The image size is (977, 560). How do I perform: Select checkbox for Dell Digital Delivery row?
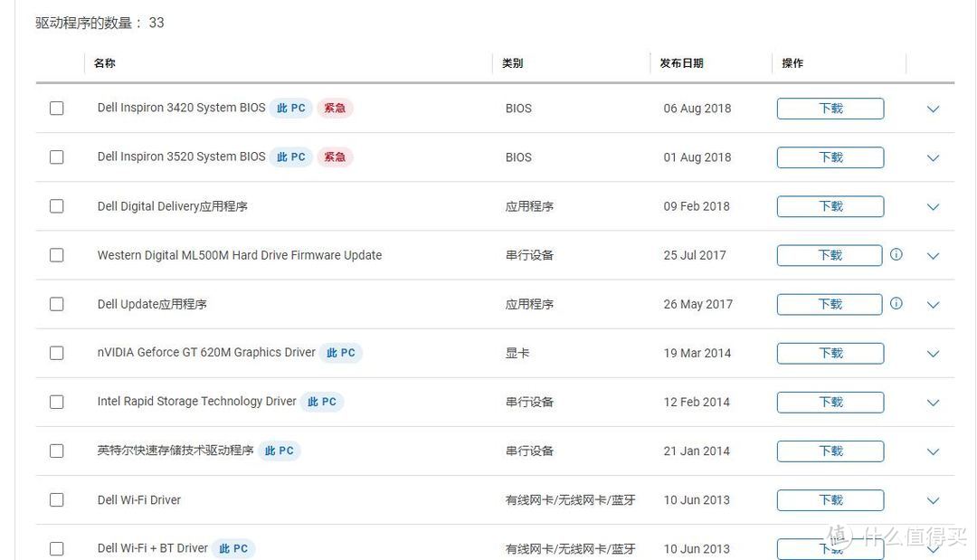57,206
